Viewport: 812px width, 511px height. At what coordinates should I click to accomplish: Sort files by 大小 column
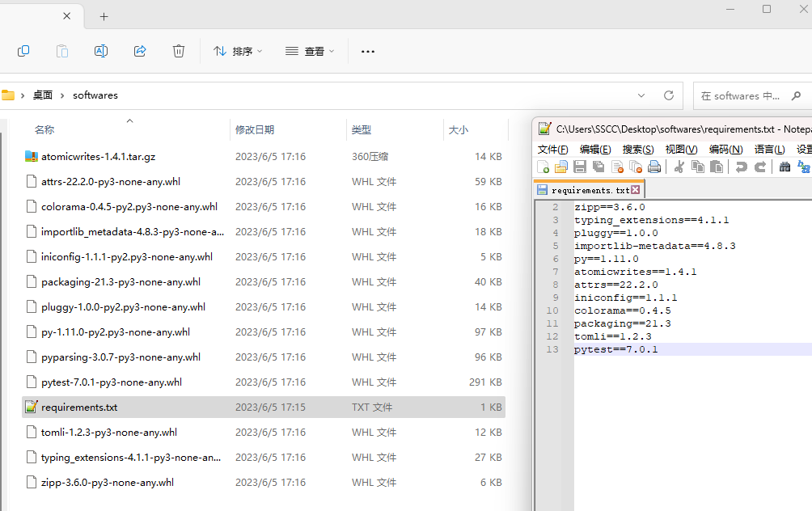459,130
